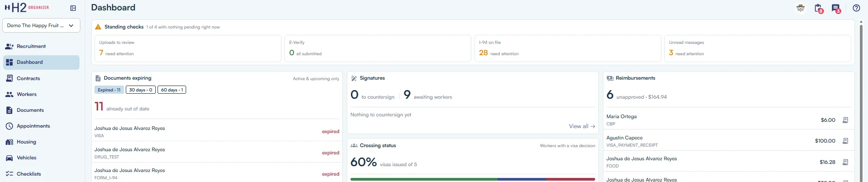
Task: Click the Contracts icon in sidebar
Action: (x=10, y=78)
